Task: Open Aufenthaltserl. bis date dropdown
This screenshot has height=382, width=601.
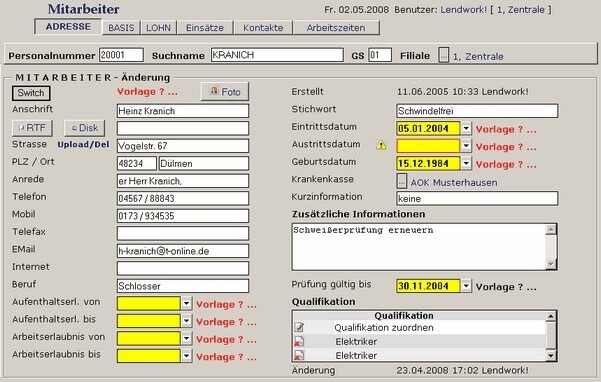Action: [186, 321]
